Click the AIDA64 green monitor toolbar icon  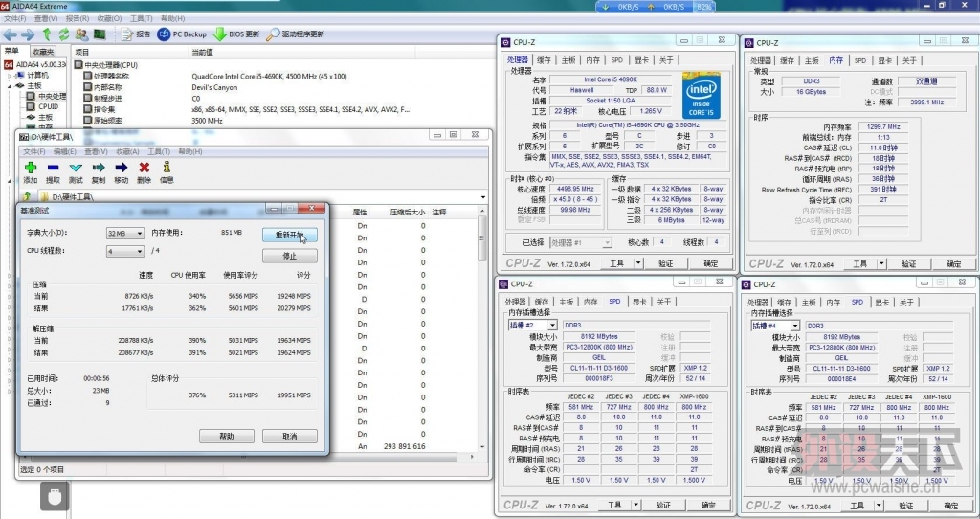100,34
